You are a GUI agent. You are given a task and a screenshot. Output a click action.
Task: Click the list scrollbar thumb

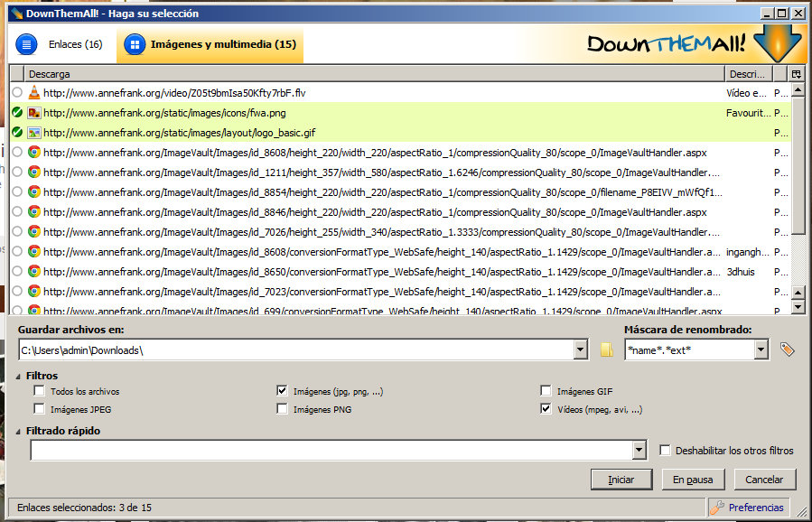pyautogui.click(x=798, y=164)
